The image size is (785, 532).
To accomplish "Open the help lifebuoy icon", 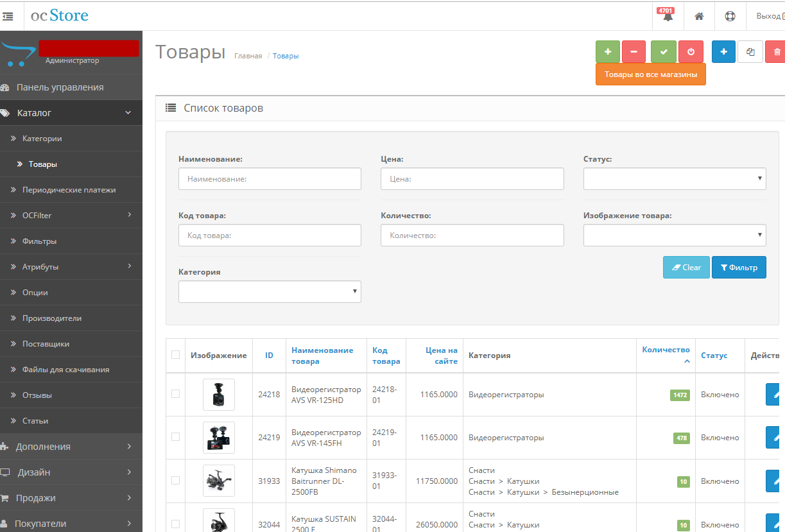I will 730,16.
